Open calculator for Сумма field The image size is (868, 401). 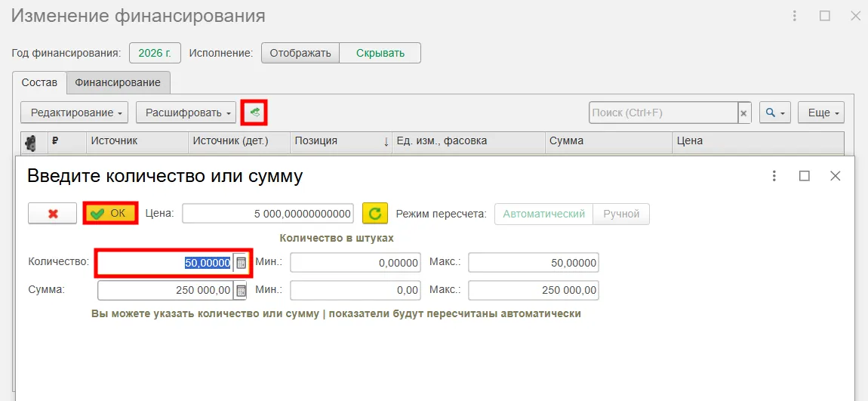click(241, 290)
